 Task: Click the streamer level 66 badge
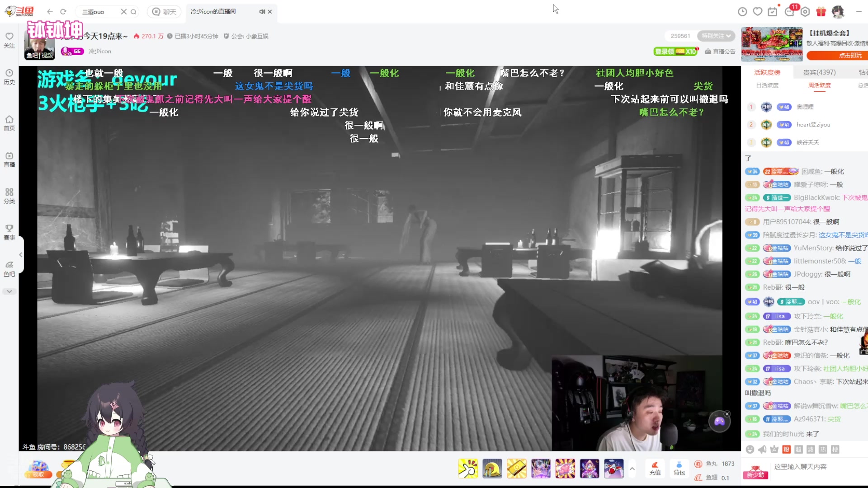tap(72, 52)
